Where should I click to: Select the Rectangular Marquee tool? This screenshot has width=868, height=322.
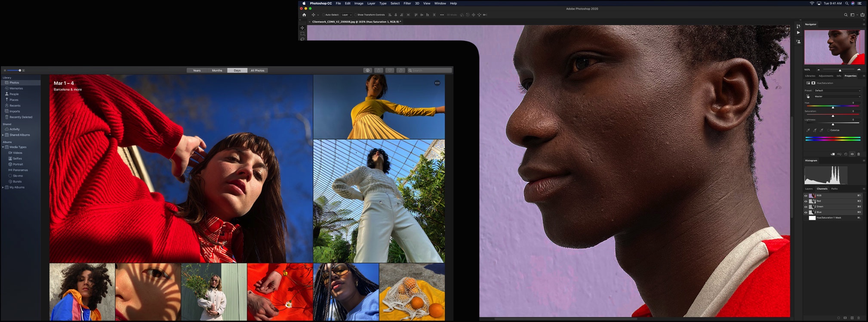click(302, 34)
